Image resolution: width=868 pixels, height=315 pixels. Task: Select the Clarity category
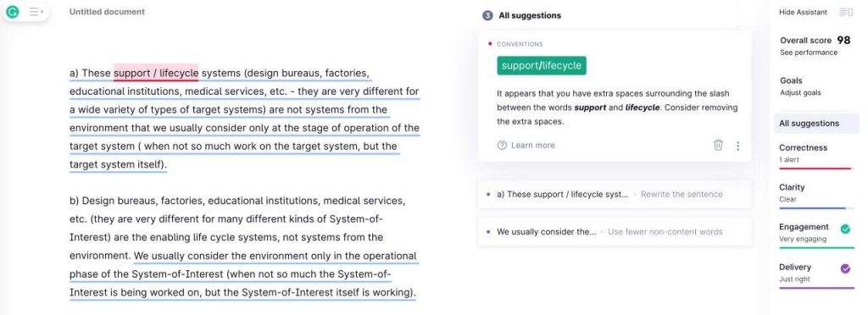click(816, 194)
